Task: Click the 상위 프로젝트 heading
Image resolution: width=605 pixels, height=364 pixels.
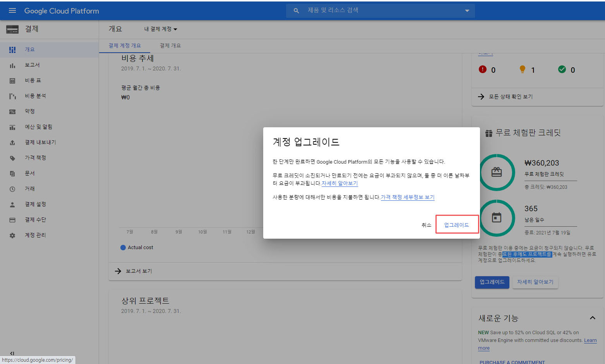Action: coord(145,301)
